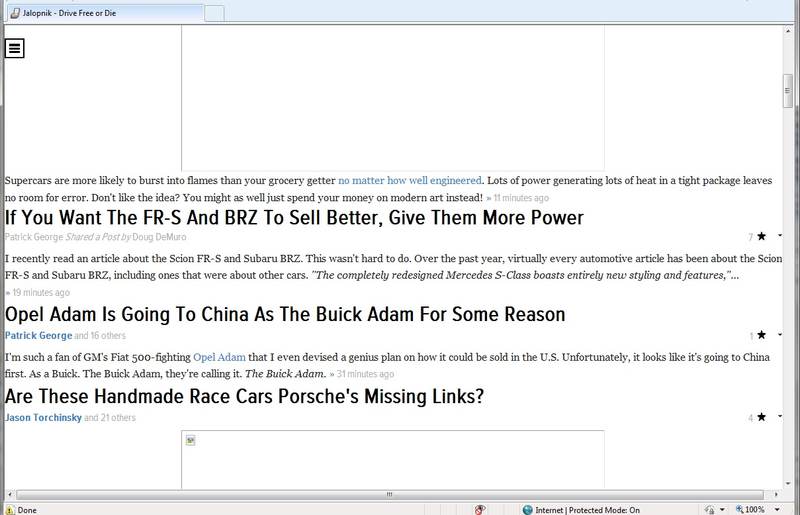Click the horizontal scrollbar left arrow
This screenshot has height=515, width=800.
10,495
